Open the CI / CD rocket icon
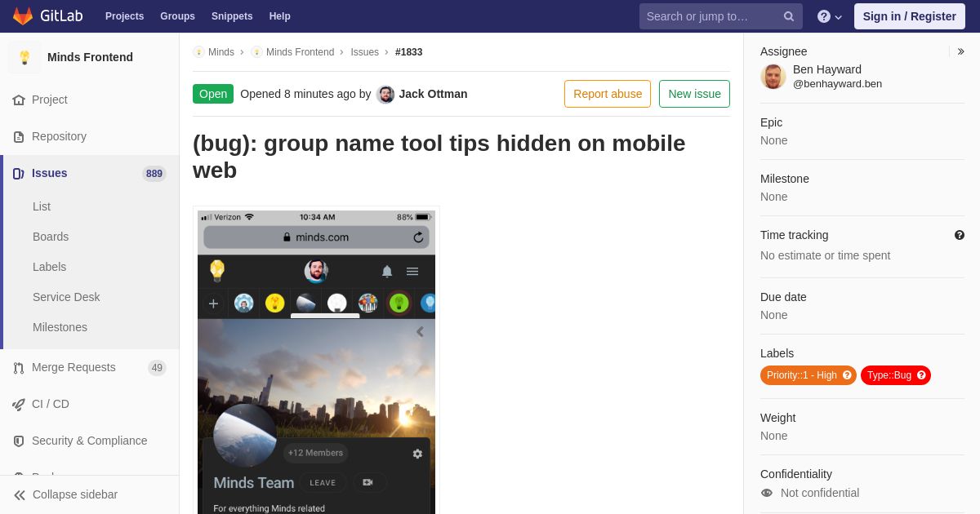This screenshot has width=980, height=514. [x=19, y=404]
